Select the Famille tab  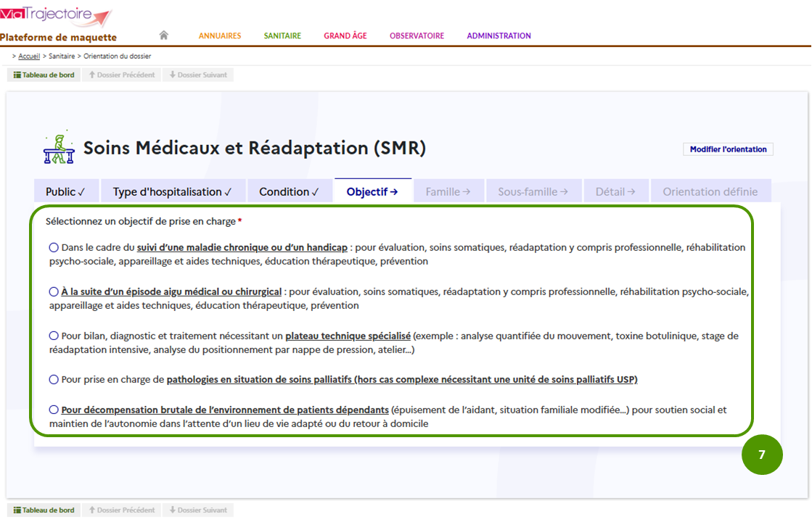(x=448, y=191)
